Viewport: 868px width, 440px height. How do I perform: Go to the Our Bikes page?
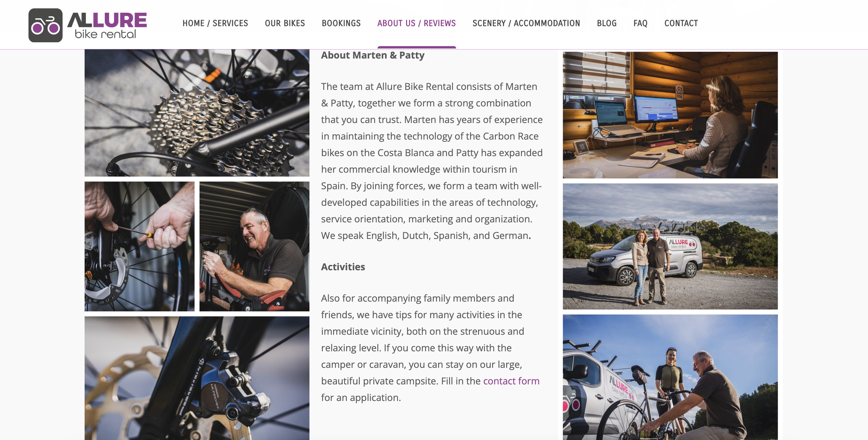coord(285,23)
